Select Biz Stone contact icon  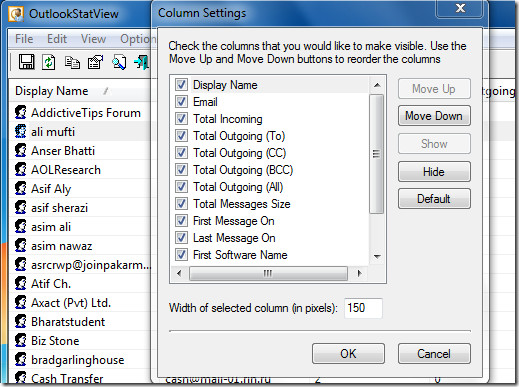(x=21, y=340)
